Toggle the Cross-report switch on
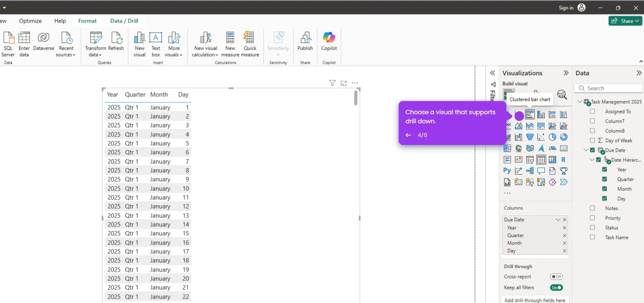 coord(556,277)
